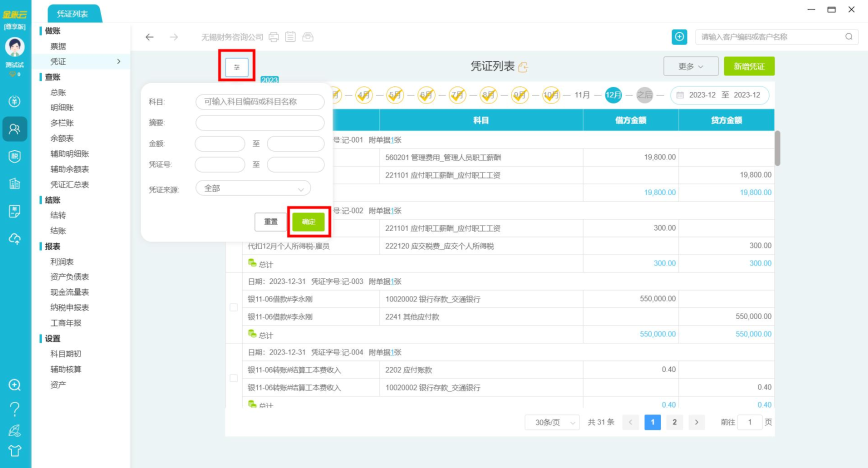The height and width of the screenshot is (468, 868).
Task: Select the 之后 grey circle
Action: point(644,95)
